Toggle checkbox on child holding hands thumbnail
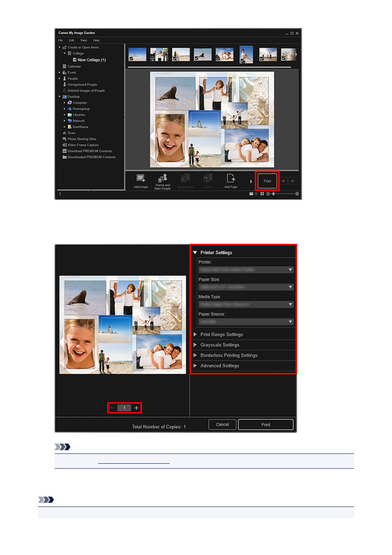 click(x=153, y=59)
